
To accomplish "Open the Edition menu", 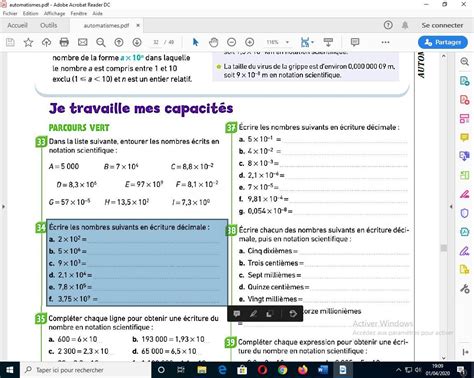I will click(x=30, y=13).
